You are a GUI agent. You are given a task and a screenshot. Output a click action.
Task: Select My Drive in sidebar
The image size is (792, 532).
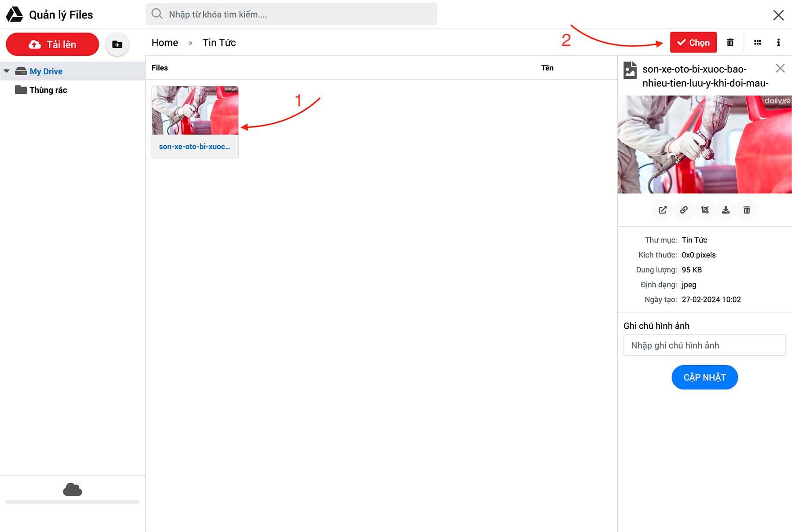point(46,71)
